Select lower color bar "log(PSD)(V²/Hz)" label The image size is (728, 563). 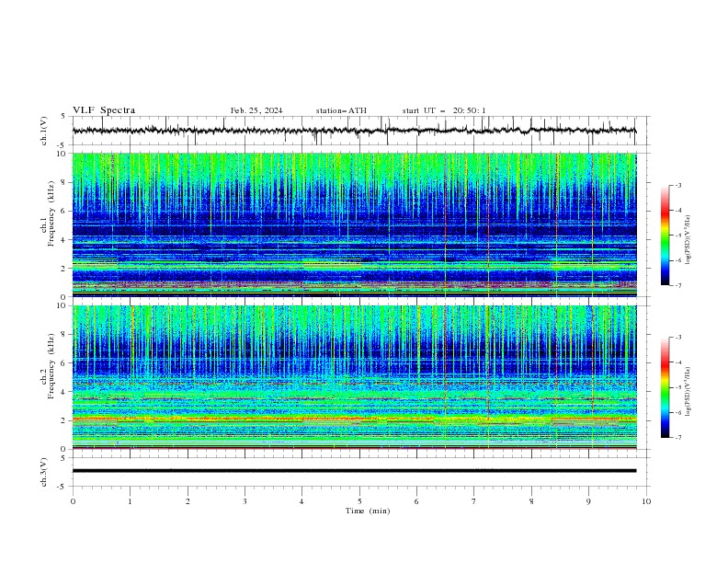(688, 392)
